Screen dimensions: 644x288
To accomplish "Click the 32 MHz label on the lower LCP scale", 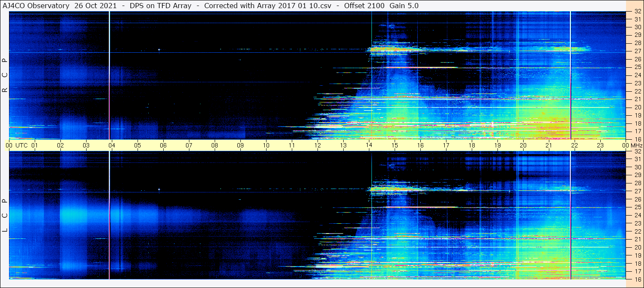I will pyautogui.click(x=637, y=151).
